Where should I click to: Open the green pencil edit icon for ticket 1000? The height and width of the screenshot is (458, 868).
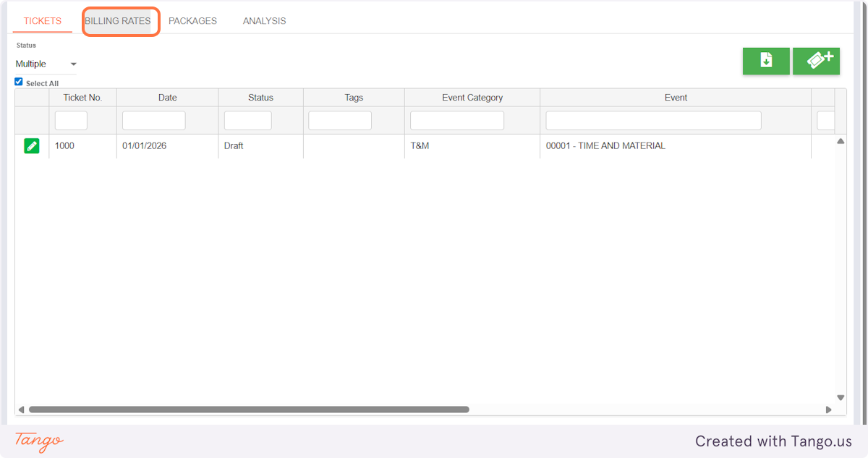[x=32, y=146]
